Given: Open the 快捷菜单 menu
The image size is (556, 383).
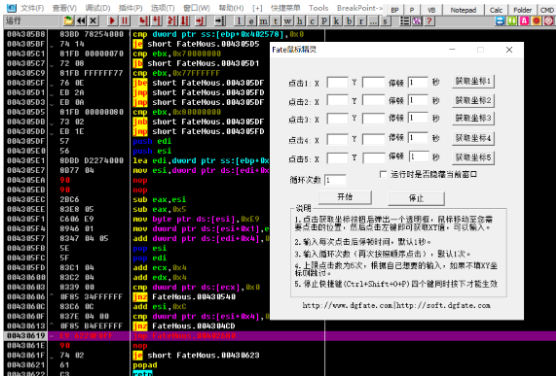Looking at the screenshot, I should point(285,8).
